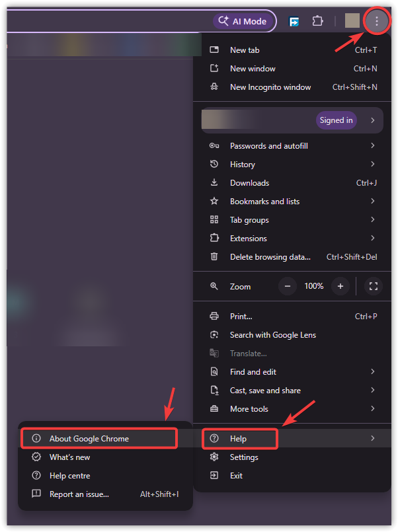Decrease zoom with the minus button
The width and height of the screenshot is (398, 532).
[x=288, y=286]
